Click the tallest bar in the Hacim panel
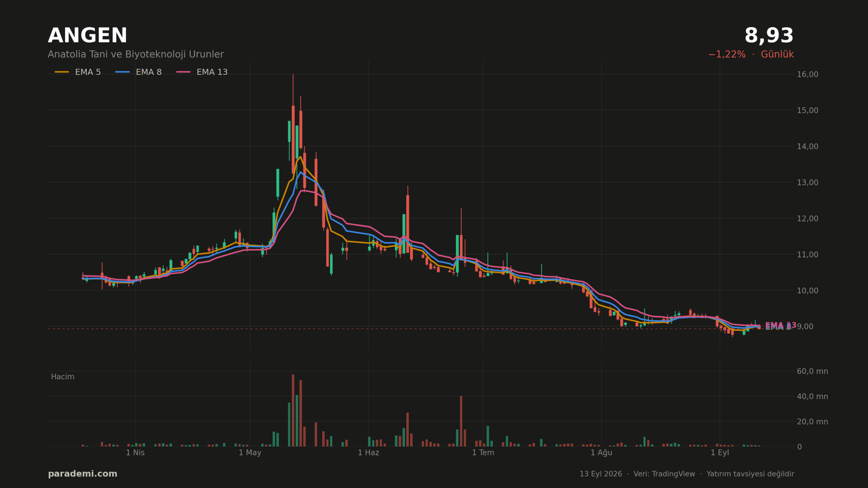 click(293, 410)
